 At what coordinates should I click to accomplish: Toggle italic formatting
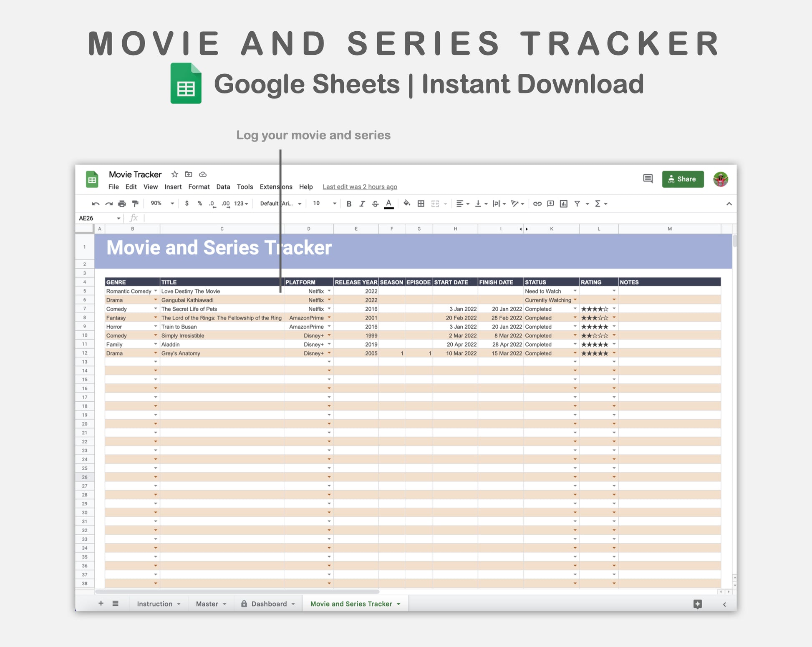[362, 204]
